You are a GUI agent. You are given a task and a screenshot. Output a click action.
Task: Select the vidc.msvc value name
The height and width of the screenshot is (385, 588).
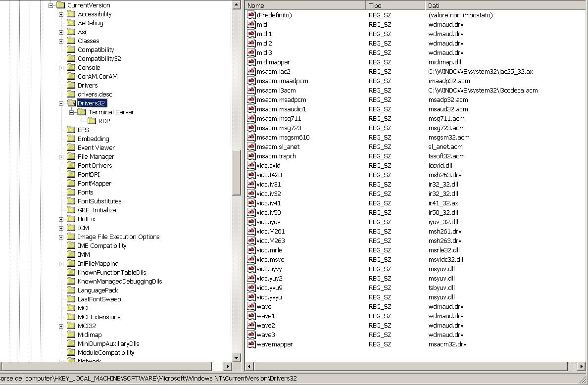point(270,259)
